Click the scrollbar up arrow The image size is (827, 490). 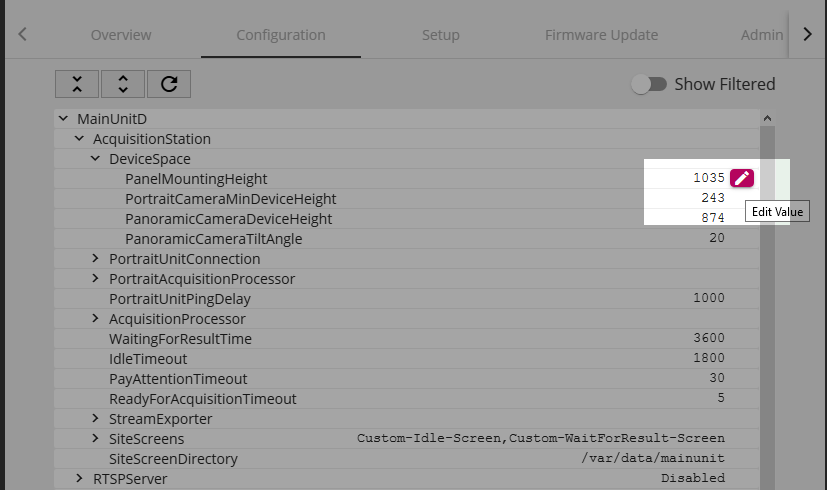[x=767, y=118]
